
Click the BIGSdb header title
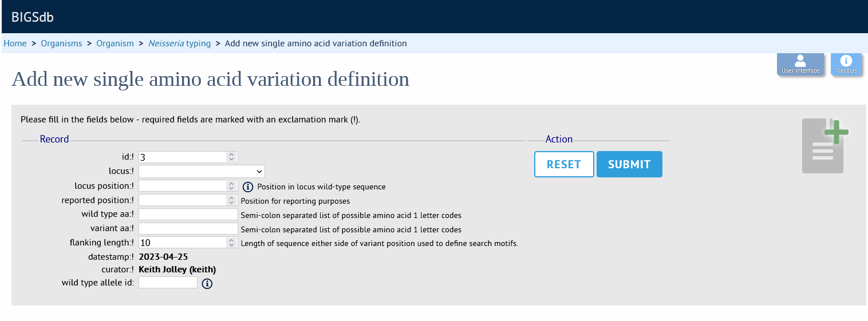[33, 17]
